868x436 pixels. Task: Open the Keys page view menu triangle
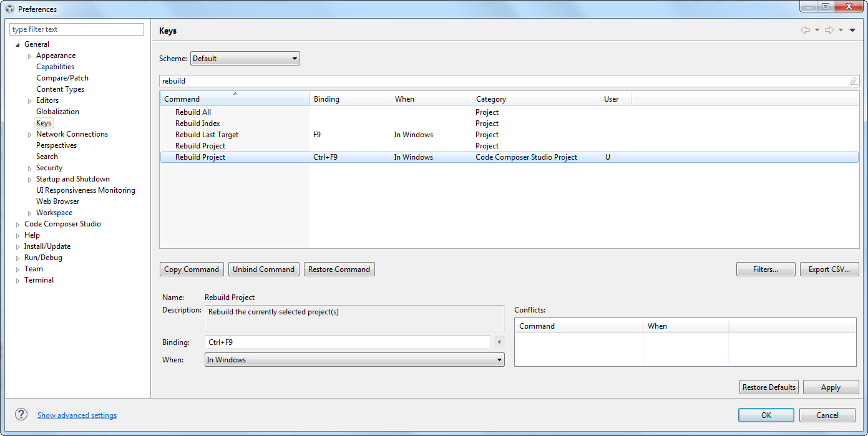(x=852, y=30)
